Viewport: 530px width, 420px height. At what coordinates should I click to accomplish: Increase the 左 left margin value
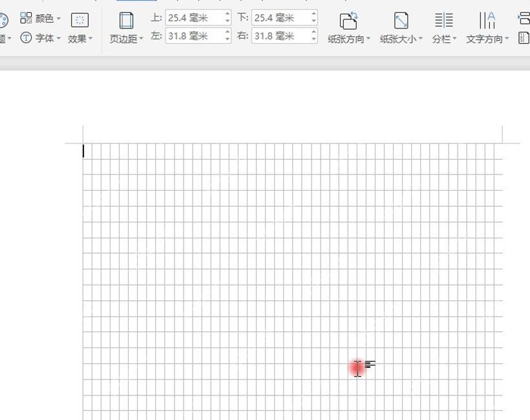(228, 32)
